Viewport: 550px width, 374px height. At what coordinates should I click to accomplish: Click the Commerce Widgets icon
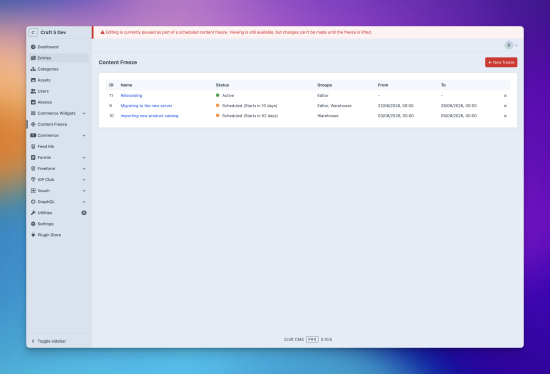[33, 113]
